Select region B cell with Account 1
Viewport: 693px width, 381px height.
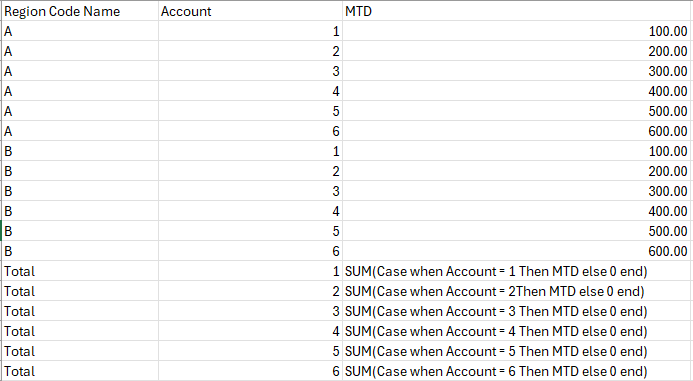[x=80, y=151]
